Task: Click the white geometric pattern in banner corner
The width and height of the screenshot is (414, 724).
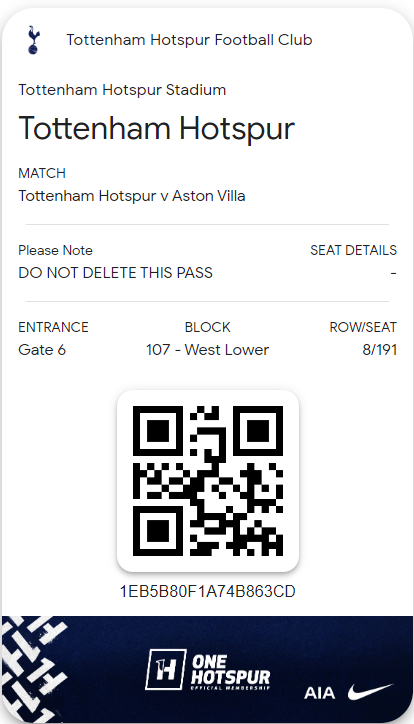Action: click(33, 669)
